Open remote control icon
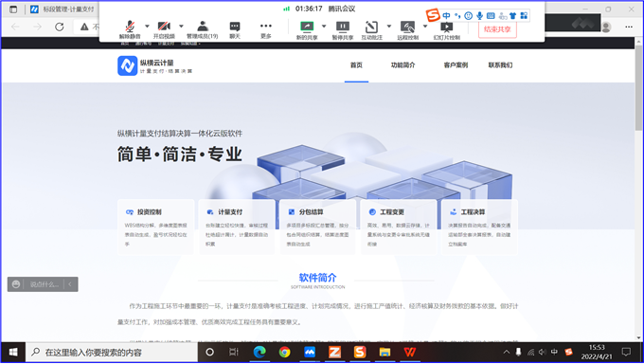Screen dimensions: 644x364 tap(407, 29)
